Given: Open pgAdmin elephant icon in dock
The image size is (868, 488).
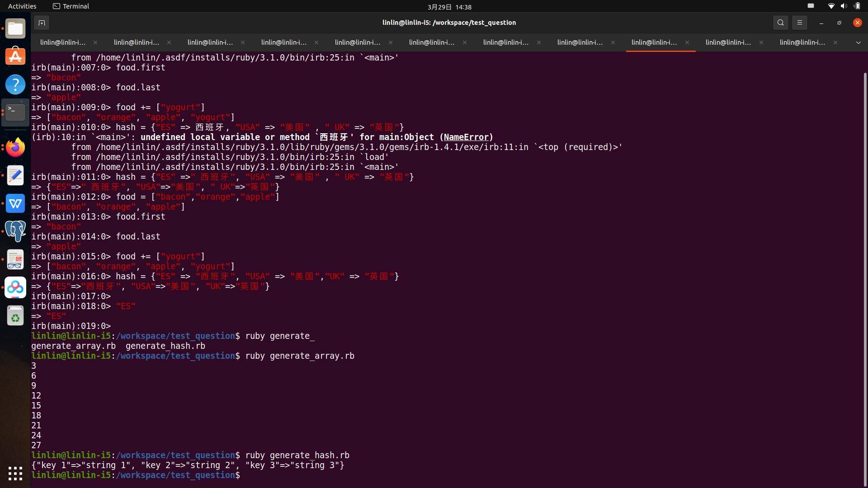Looking at the screenshot, I should click(15, 231).
